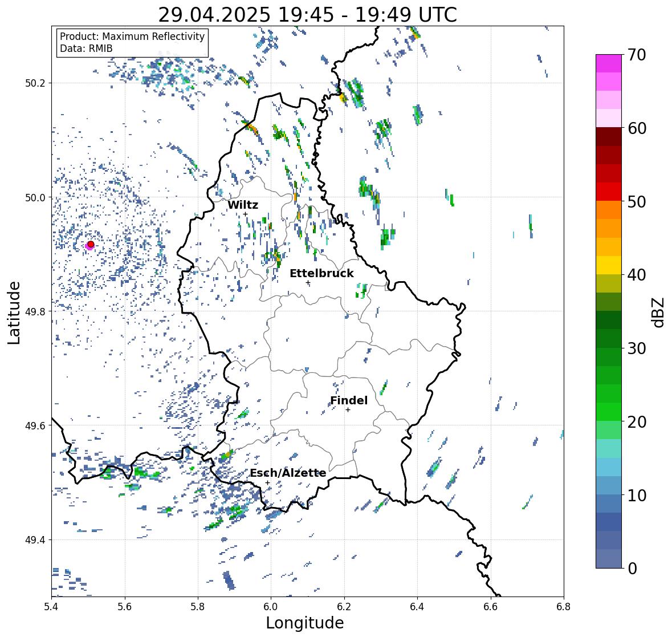
Task: Click the Product: Maximum Reflectivity legend box
Action: click(132, 42)
